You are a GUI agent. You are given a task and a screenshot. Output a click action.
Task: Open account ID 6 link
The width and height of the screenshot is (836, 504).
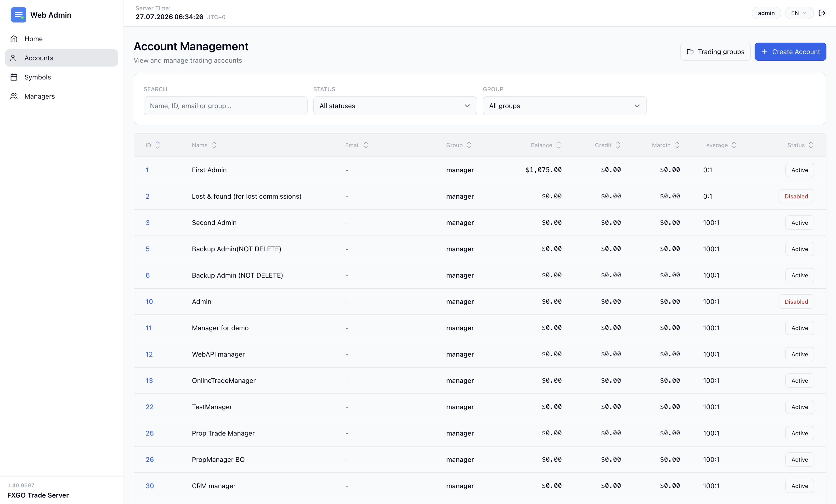click(x=147, y=275)
